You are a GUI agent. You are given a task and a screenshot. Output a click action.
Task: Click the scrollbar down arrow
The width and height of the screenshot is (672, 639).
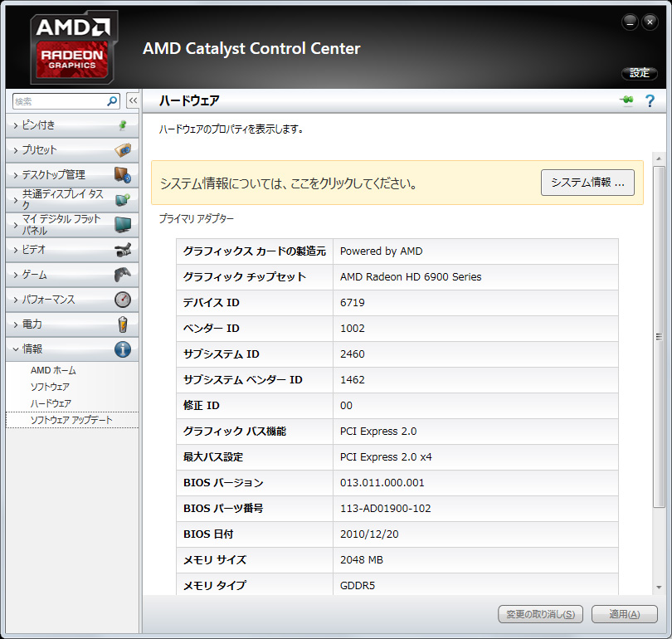tap(659, 588)
